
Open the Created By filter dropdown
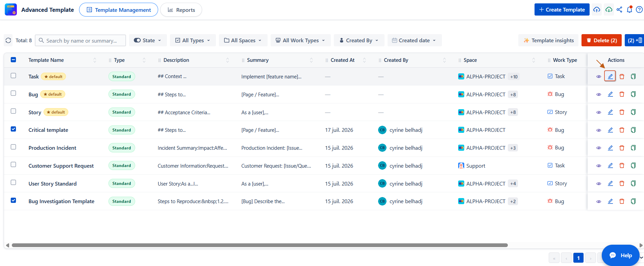tap(359, 40)
